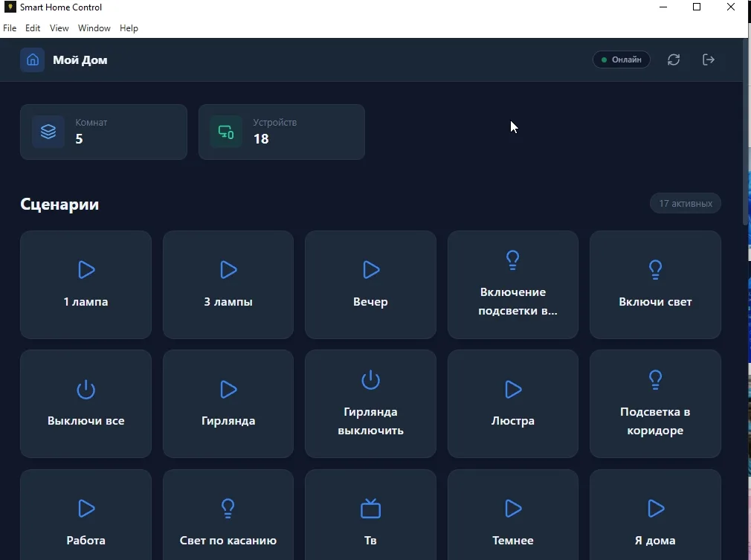Open the File menu

[10, 28]
